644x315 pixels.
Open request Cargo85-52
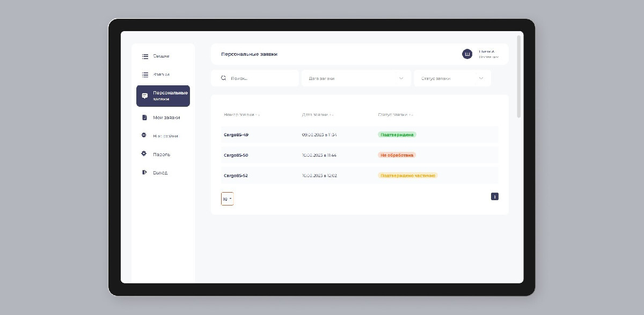pyautogui.click(x=236, y=175)
